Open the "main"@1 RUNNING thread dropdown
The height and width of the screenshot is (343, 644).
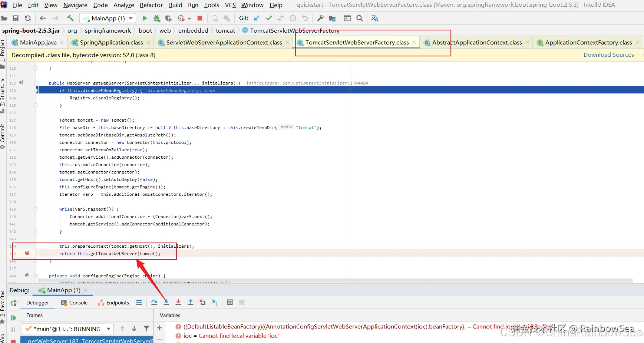tap(67, 329)
